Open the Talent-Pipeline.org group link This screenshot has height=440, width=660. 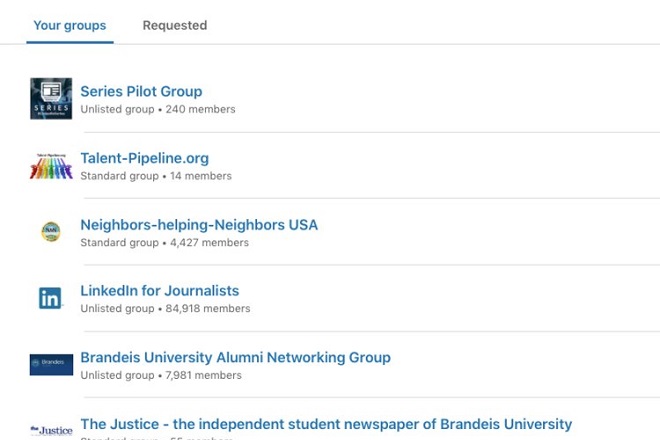click(x=144, y=158)
